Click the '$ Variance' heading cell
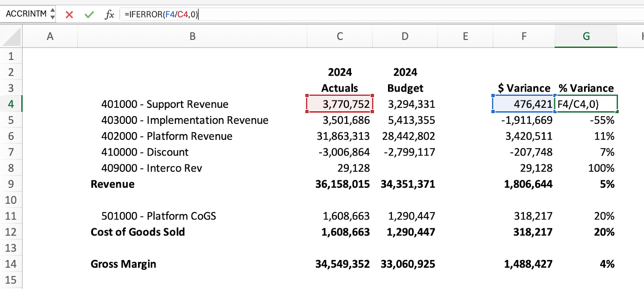Viewport: 644px width, 289px height. point(524,88)
